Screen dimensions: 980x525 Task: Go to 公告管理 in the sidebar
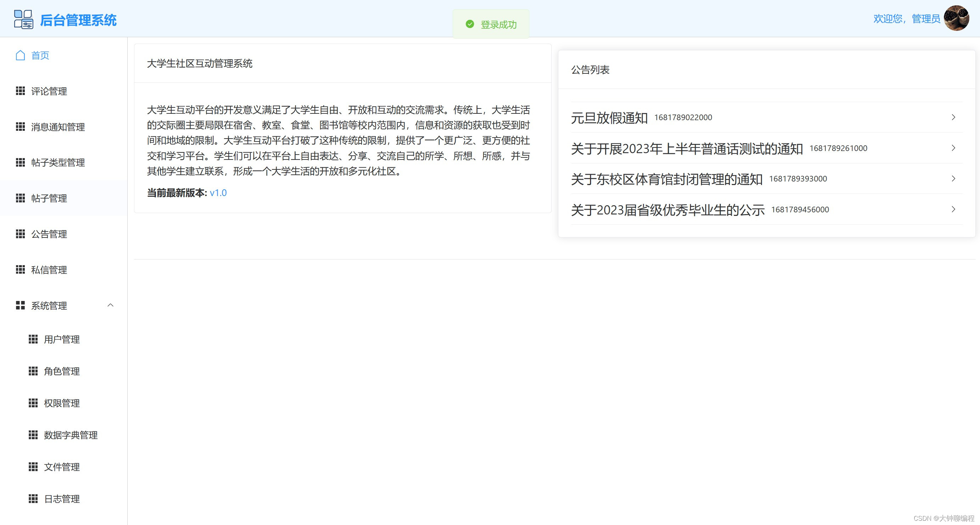(x=49, y=234)
